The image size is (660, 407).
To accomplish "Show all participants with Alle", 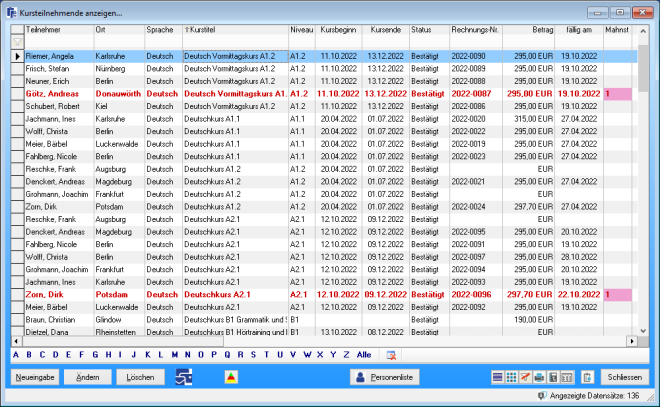I will point(364,354).
